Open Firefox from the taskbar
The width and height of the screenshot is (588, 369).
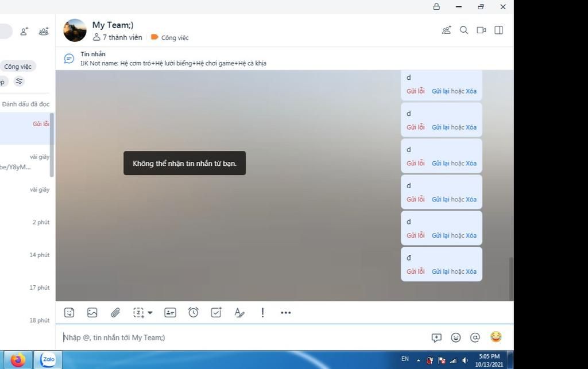[x=18, y=360]
